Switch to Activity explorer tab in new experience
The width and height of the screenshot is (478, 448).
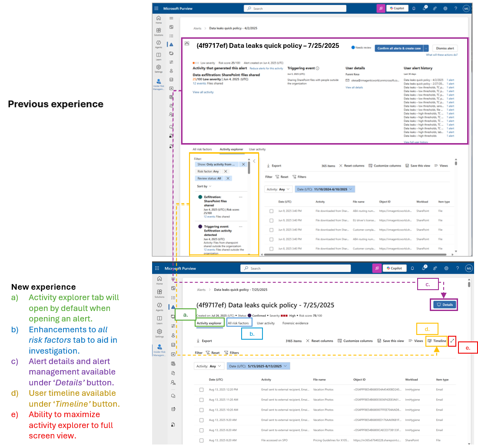209,323
